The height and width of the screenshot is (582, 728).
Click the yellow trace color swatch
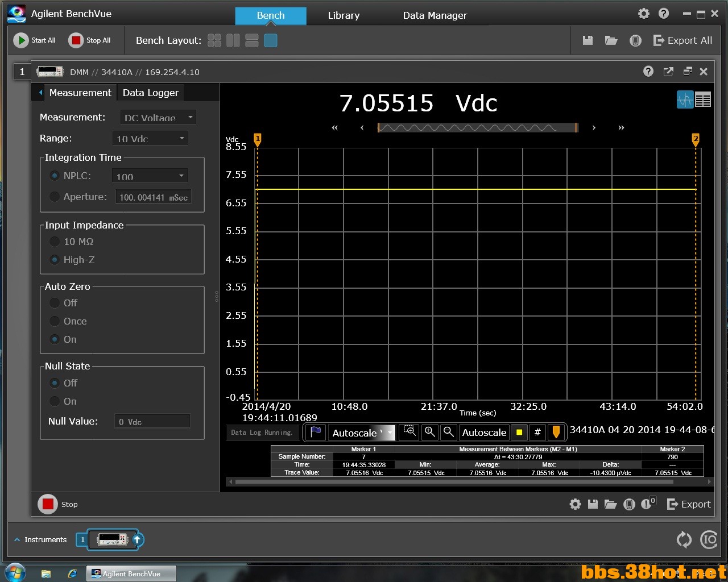(x=519, y=433)
